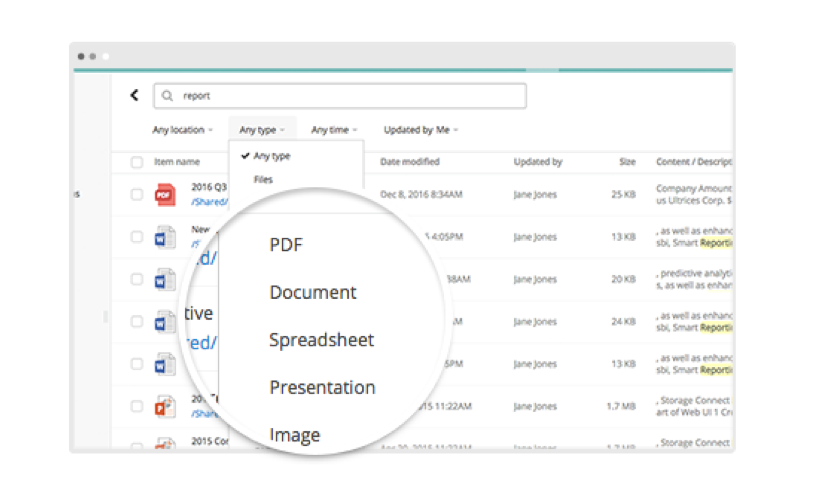Click the red PDF icon for 2016 Q3
Viewport: 832px width, 500px height.
pos(165,195)
